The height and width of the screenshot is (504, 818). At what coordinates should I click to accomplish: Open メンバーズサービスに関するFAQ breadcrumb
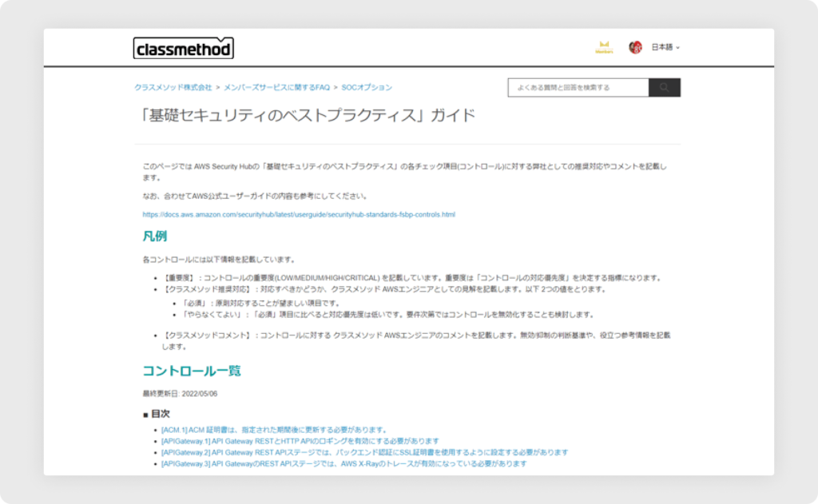pyautogui.click(x=276, y=87)
